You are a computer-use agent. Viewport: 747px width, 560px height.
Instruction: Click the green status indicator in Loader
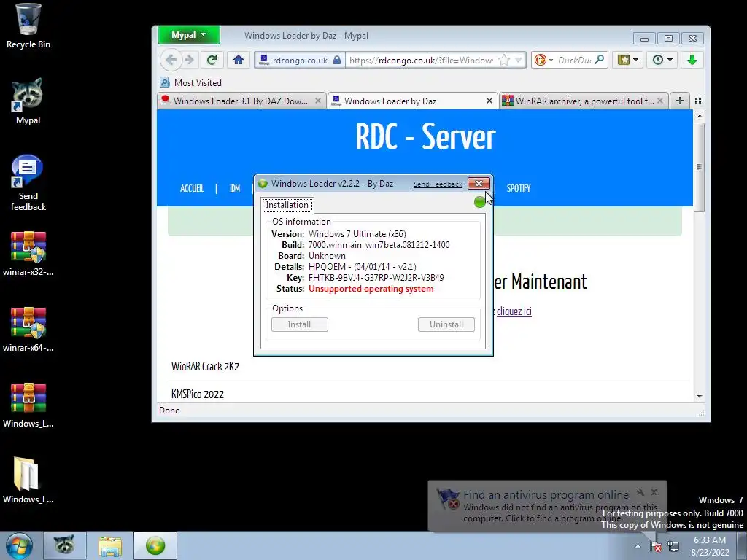click(480, 202)
